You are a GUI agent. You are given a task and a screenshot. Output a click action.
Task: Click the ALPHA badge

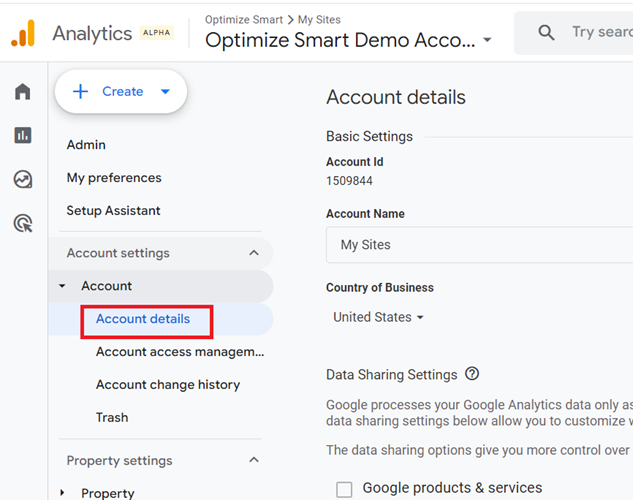pyautogui.click(x=157, y=33)
